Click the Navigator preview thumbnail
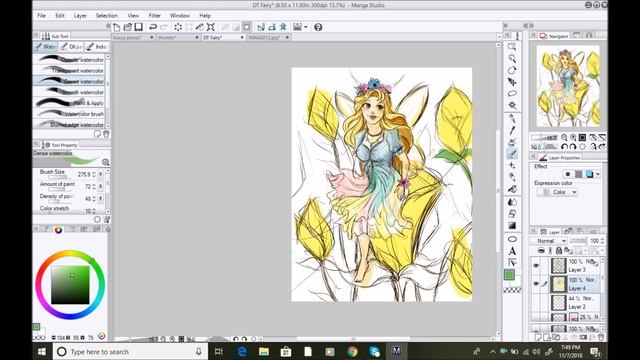The image size is (640, 360). [x=568, y=86]
